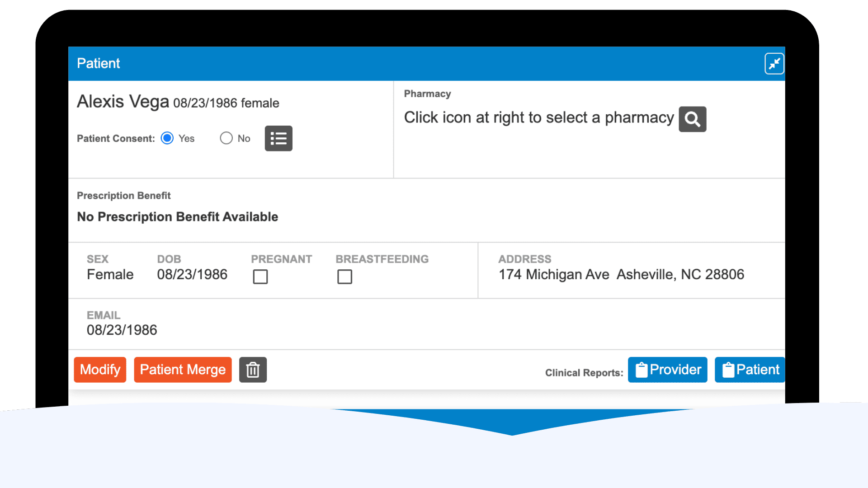Click the value under the EMAIL label
The width and height of the screenshot is (868, 488).
click(122, 330)
